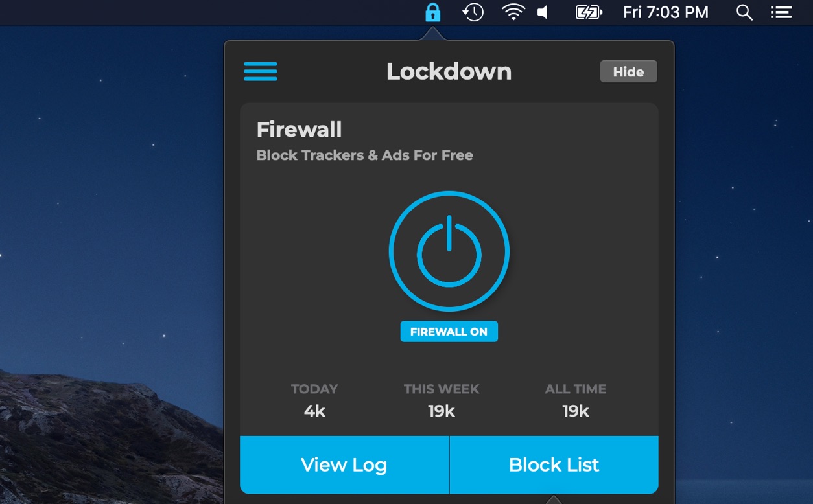Click the Lockdown padlock menu bar icon
Image resolution: width=813 pixels, height=504 pixels.
tap(432, 12)
